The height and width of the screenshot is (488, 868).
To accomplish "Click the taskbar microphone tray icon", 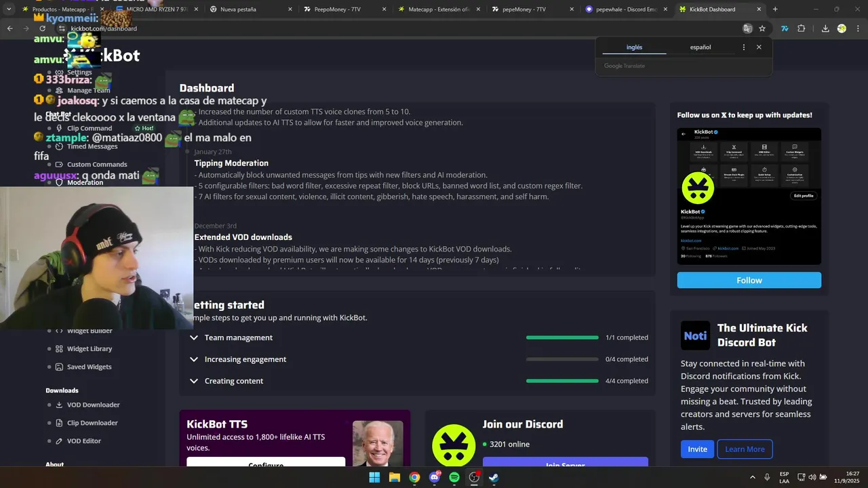I will (767, 477).
